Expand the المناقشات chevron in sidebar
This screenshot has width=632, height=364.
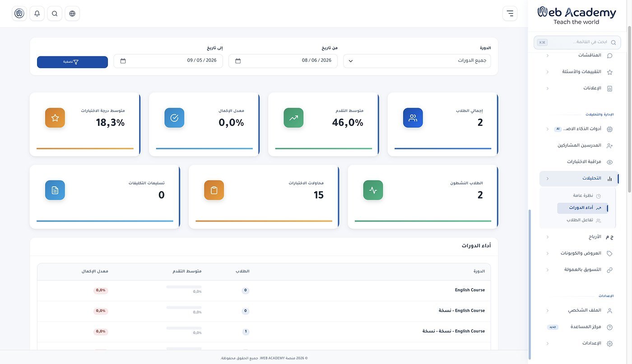point(548,55)
